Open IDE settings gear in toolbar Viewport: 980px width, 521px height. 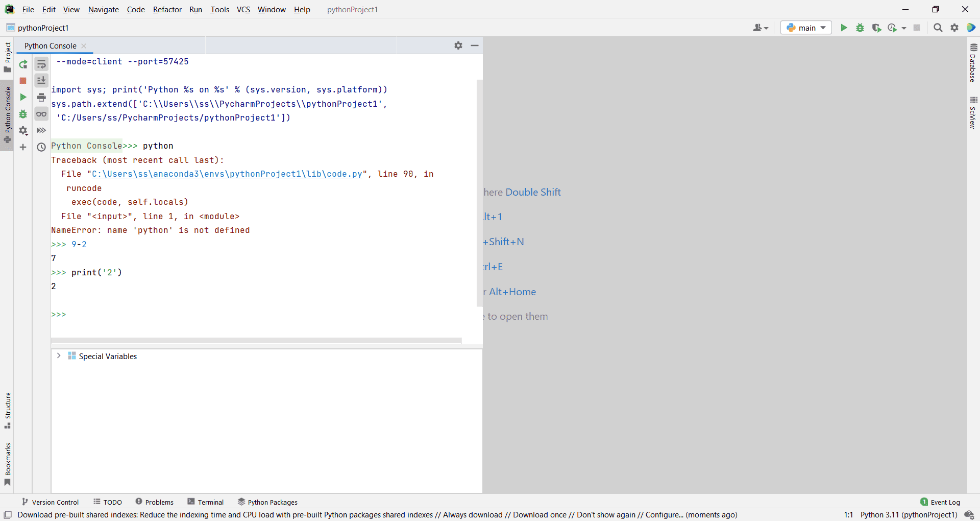954,28
